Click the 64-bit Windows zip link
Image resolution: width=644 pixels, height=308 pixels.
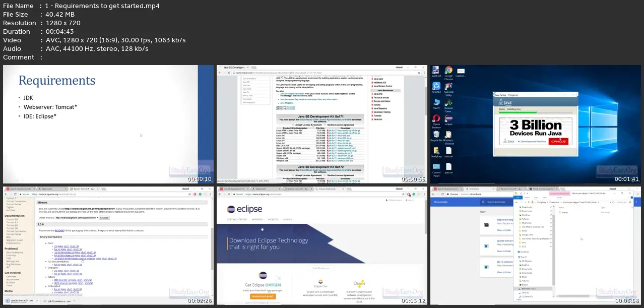pyautogui.click(x=65, y=255)
